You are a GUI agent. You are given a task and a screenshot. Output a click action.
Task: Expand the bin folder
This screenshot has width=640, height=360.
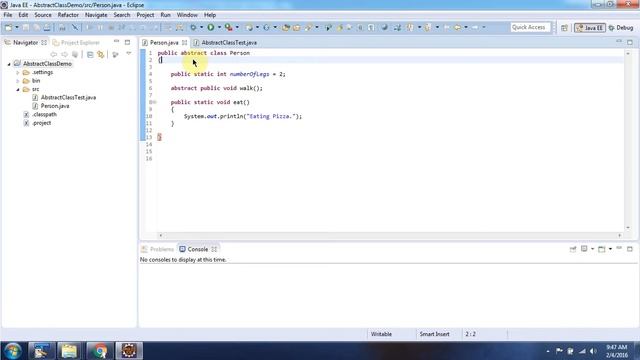tap(18, 81)
